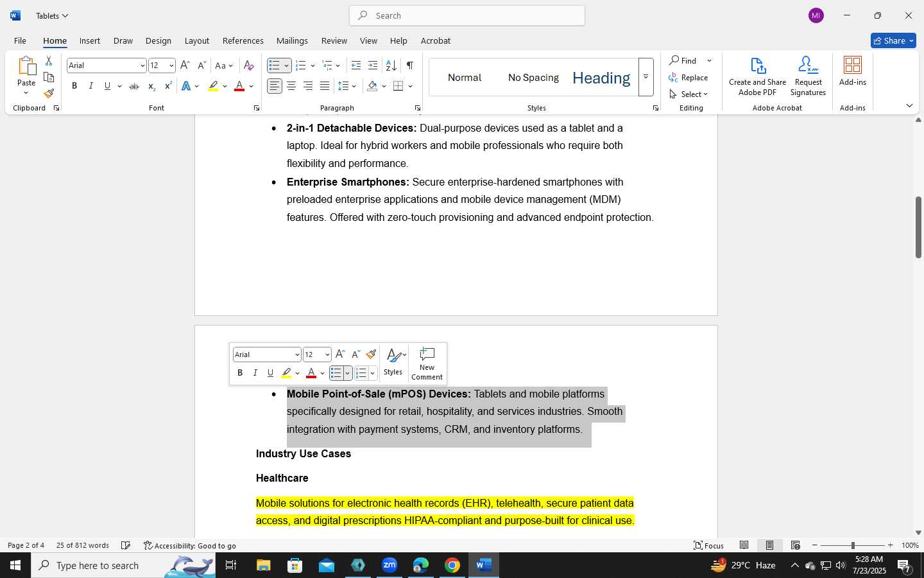Screen dimensions: 924x578
Task: Toggle Align Left in ribbon
Action: pos(275,86)
